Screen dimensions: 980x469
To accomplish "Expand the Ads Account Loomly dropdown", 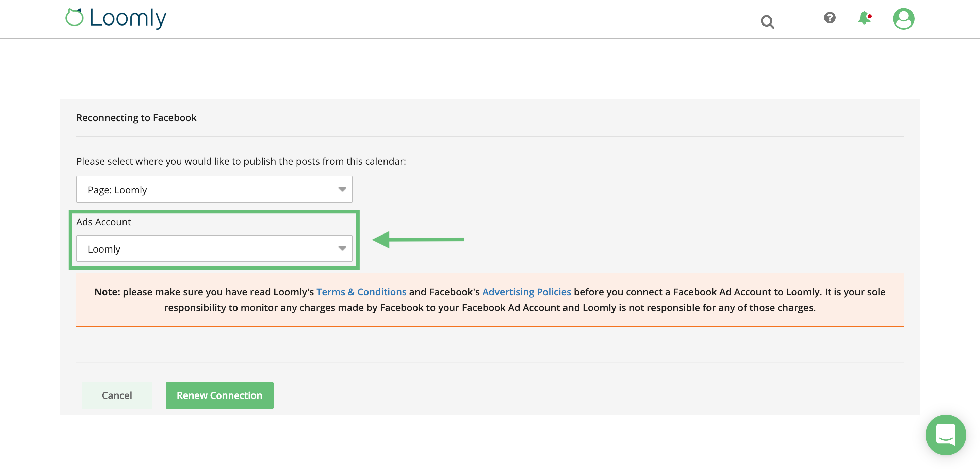I will [x=214, y=248].
